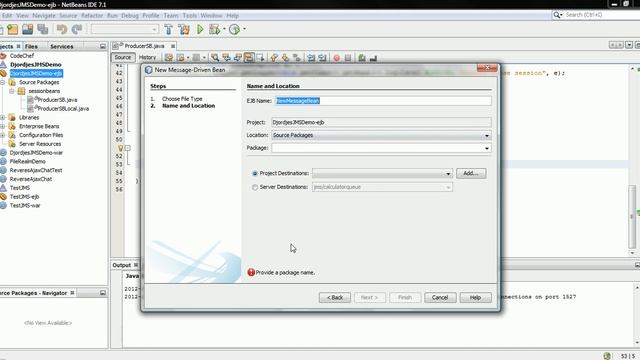Open the Package combo box dropdown
Image resolution: width=640 pixels, height=360 pixels.
pos(487,148)
